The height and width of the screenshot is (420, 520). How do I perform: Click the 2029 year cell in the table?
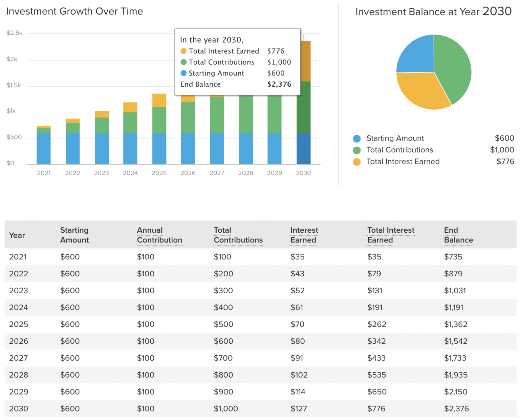point(19,392)
